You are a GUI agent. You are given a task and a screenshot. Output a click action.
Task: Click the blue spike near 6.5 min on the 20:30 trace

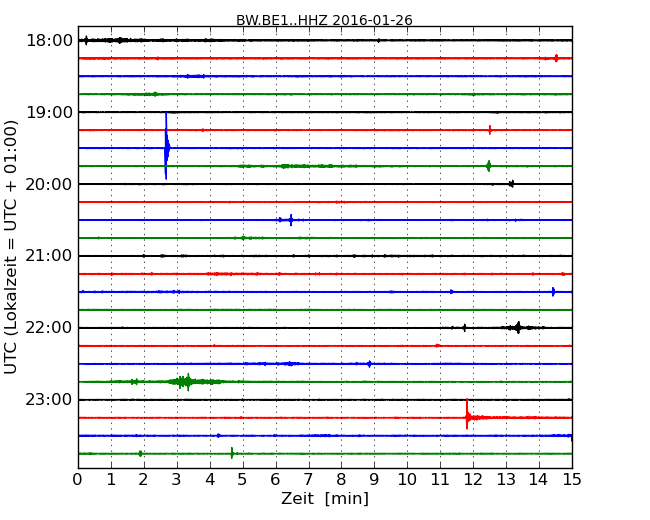point(291,220)
